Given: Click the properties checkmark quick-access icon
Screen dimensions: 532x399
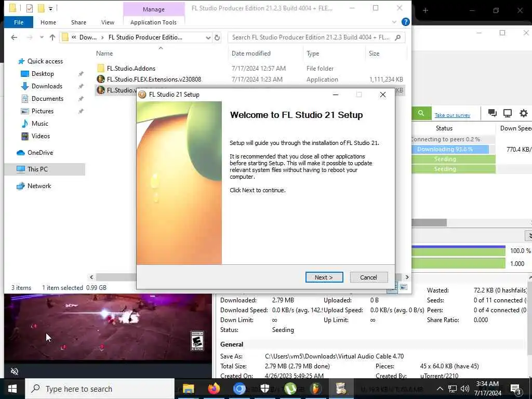Looking at the screenshot, I should point(30,8).
